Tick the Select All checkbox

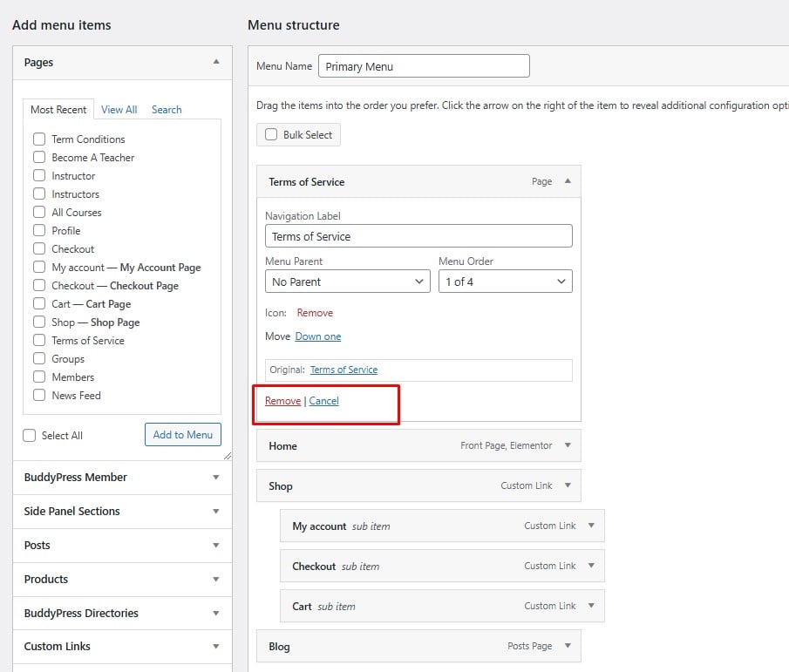pyautogui.click(x=30, y=436)
